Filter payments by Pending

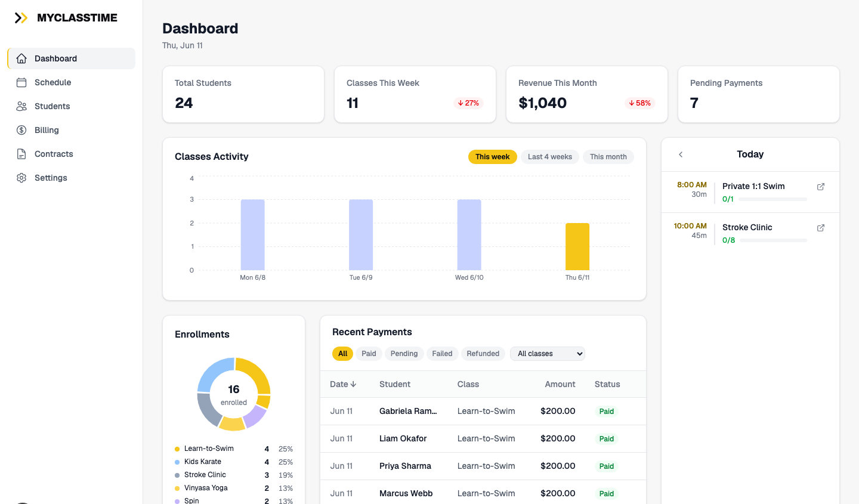click(404, 354)
